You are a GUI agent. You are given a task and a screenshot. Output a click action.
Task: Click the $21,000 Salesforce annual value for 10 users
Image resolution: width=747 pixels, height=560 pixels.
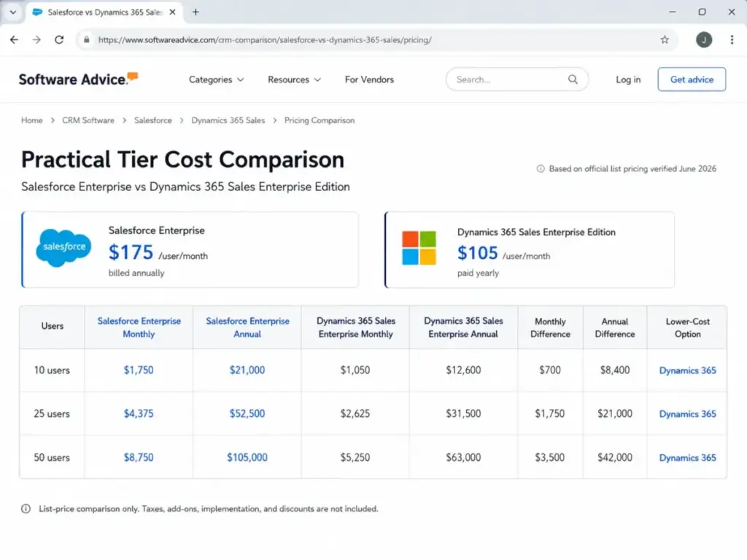(x=247, y=370)
